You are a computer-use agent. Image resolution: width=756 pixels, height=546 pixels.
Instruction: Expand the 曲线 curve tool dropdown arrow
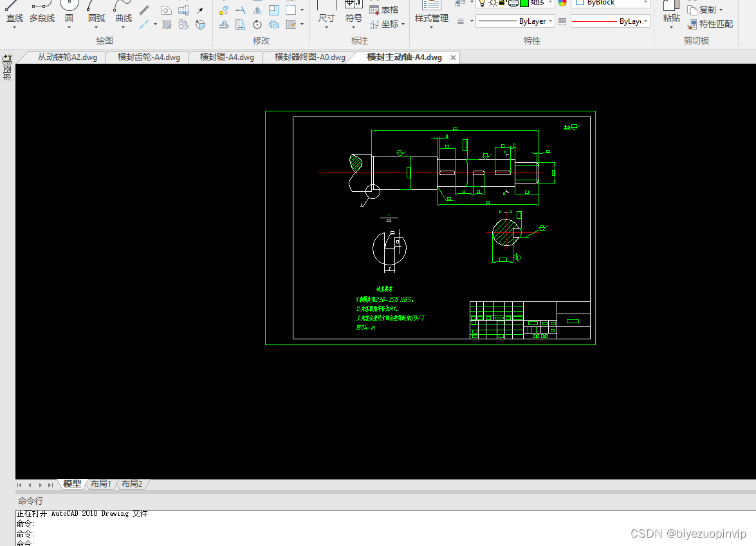[124, 28]
